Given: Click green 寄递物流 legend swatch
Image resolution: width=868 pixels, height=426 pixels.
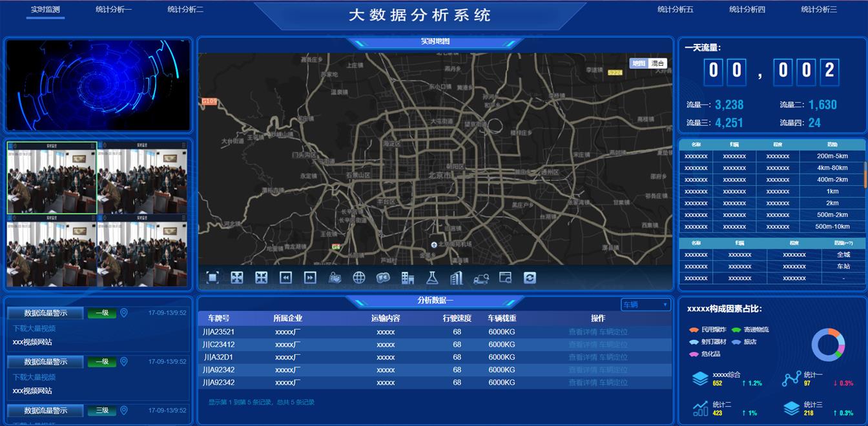Looking at the screenshot, I should coord(736,330).
